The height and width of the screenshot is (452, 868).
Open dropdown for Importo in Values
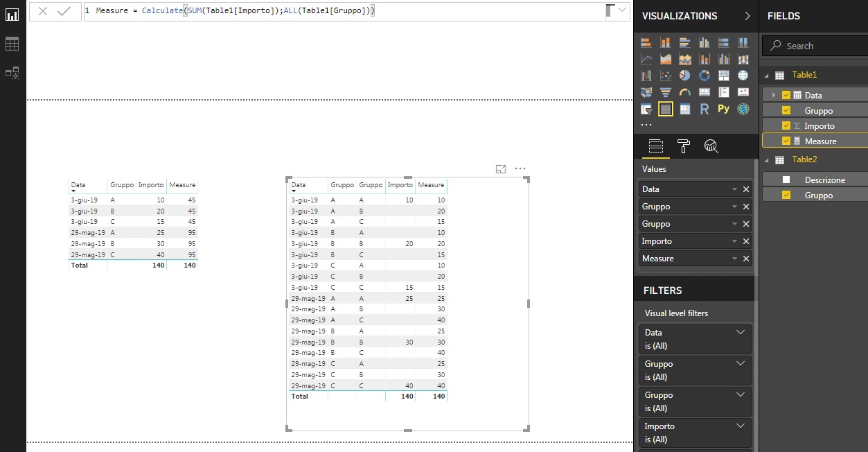click(x=734, y=241)
